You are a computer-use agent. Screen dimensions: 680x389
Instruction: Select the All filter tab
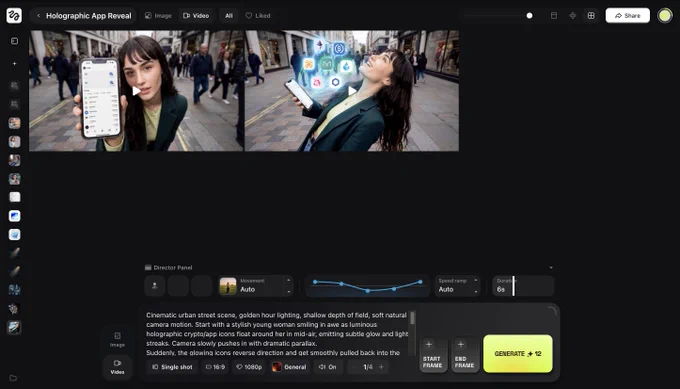(229, 16)
